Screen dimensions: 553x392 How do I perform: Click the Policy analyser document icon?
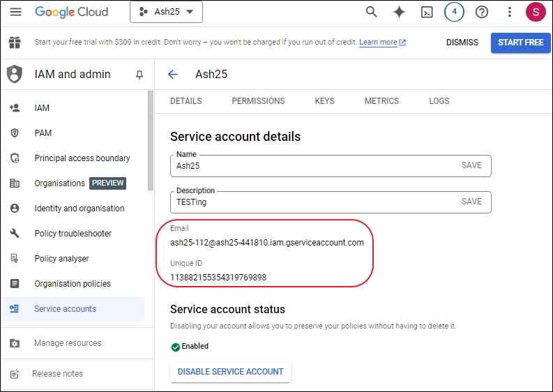pyautogui.click(x=15, y=258)
